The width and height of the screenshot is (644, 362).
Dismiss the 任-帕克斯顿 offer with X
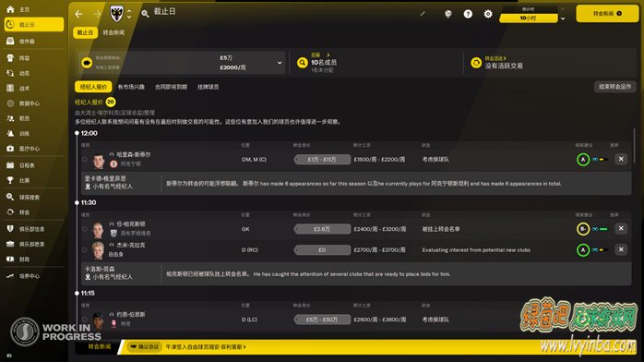click(x=621, y=228)
